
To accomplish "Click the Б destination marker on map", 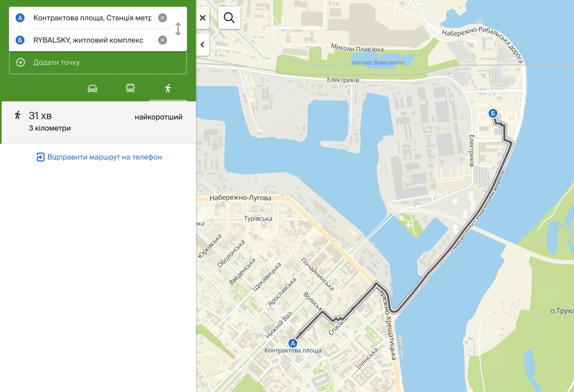I will (492, 113).
